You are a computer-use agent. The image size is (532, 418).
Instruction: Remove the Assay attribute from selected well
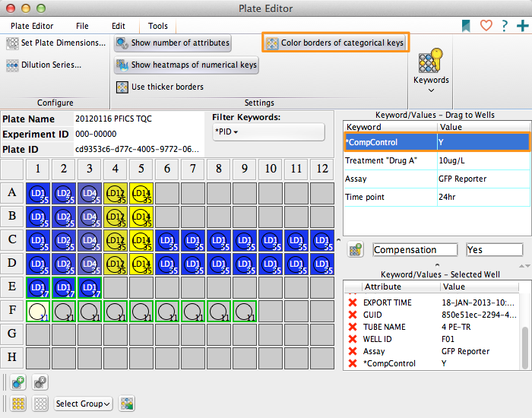pyautogui.click(x=353, y=351)
